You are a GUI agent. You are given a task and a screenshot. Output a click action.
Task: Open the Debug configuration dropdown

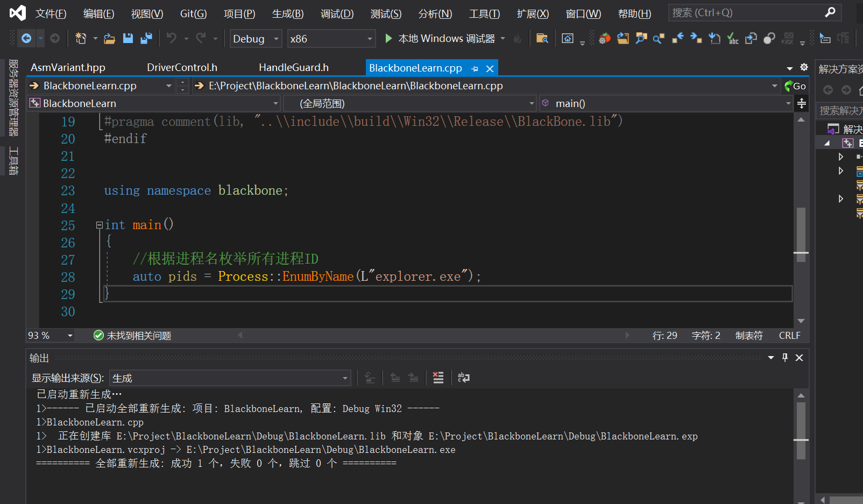coord(256,39)
